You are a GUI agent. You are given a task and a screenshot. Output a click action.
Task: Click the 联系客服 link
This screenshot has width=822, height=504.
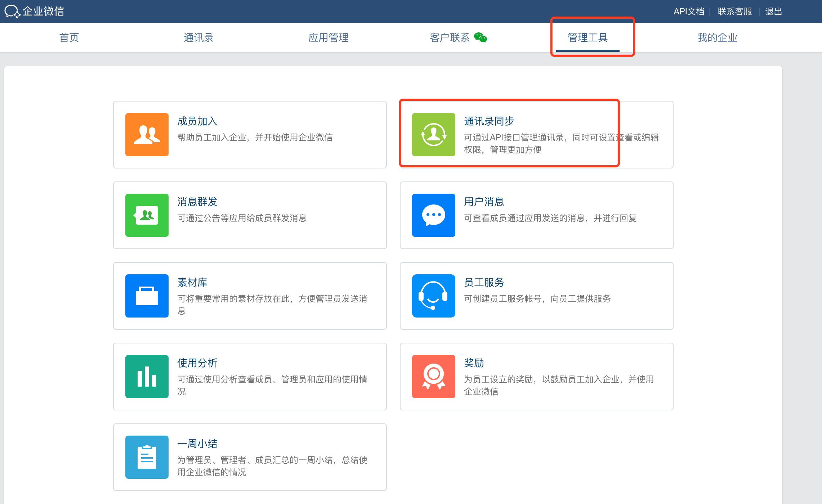click(735, 12)
